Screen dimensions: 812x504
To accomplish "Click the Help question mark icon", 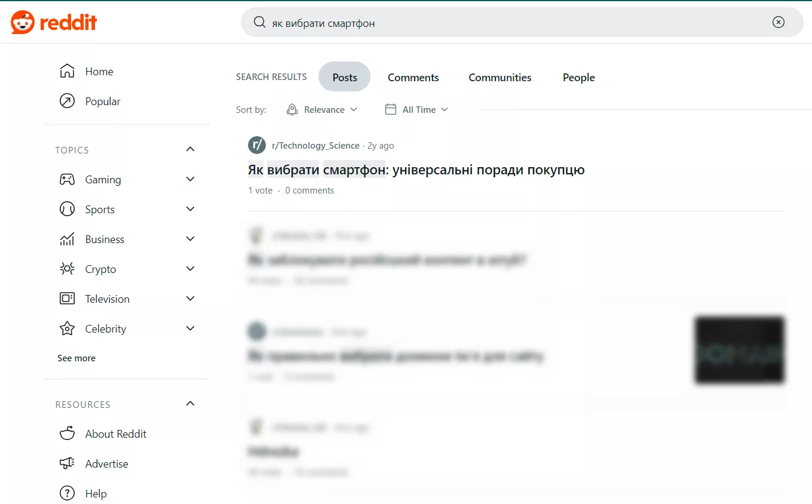I will [67, 493].
